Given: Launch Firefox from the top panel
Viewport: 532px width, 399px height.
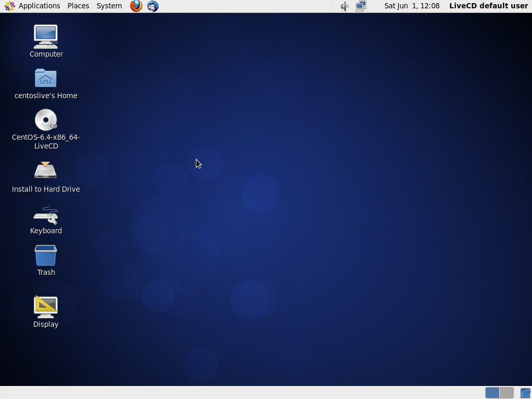Looking at the screenshot, I should (136, 6).
